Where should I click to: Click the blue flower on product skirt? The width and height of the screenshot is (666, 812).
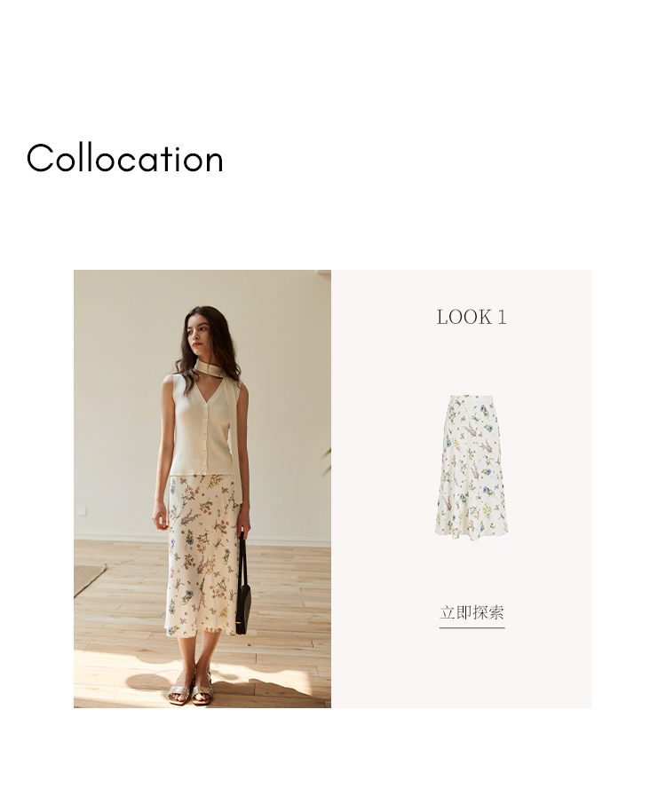coord(482,407)
